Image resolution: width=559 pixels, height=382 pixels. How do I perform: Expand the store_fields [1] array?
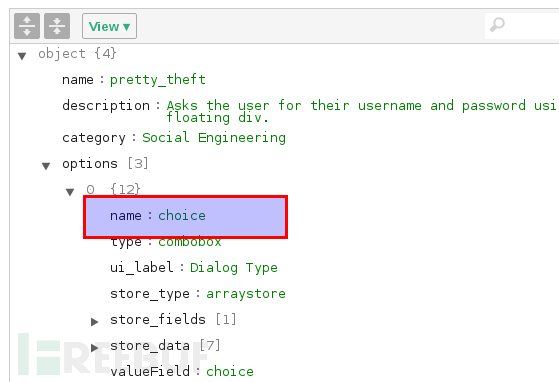[94, 322]
